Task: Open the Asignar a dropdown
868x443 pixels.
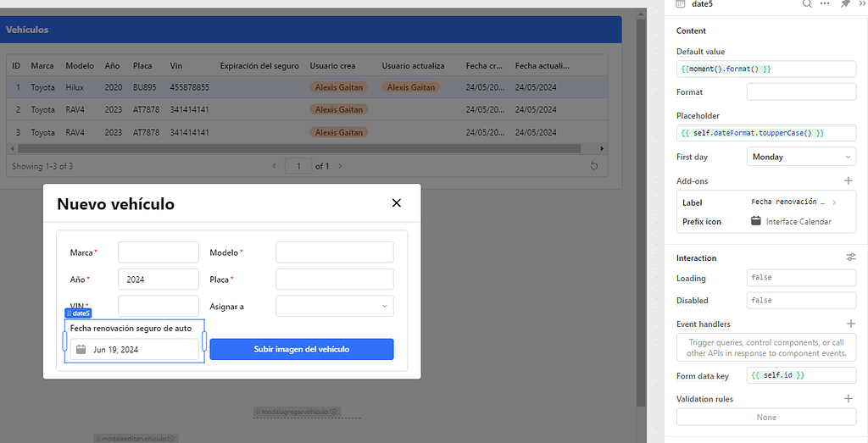Action: 334,307
